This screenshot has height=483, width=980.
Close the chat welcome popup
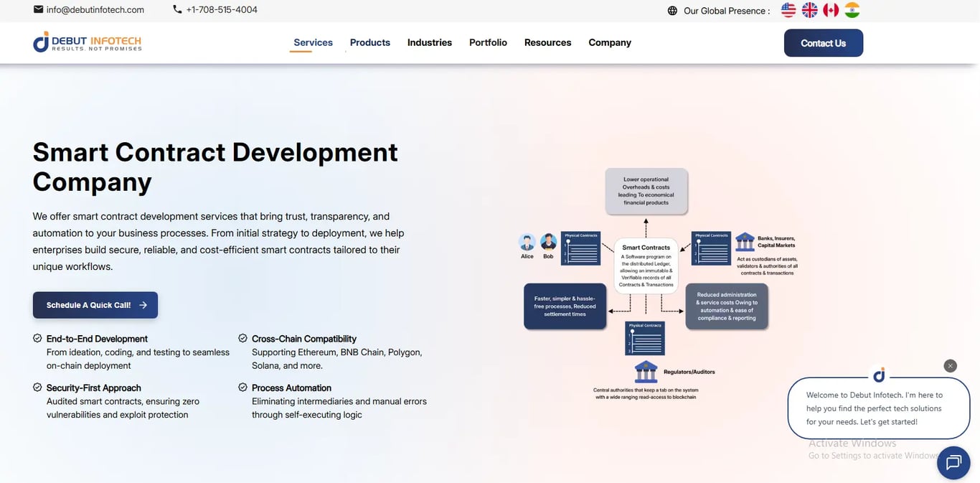pos(951,365)
